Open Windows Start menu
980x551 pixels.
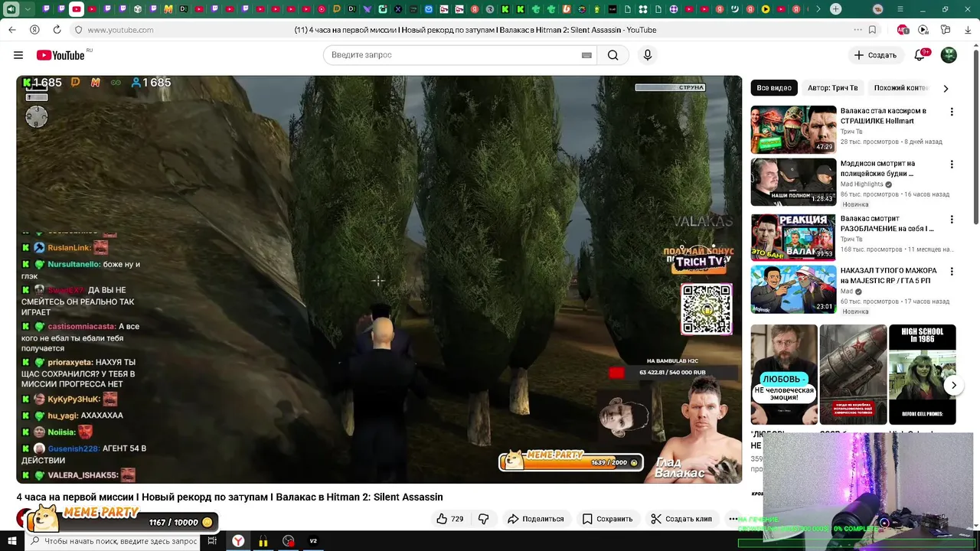tap(12, 541)
